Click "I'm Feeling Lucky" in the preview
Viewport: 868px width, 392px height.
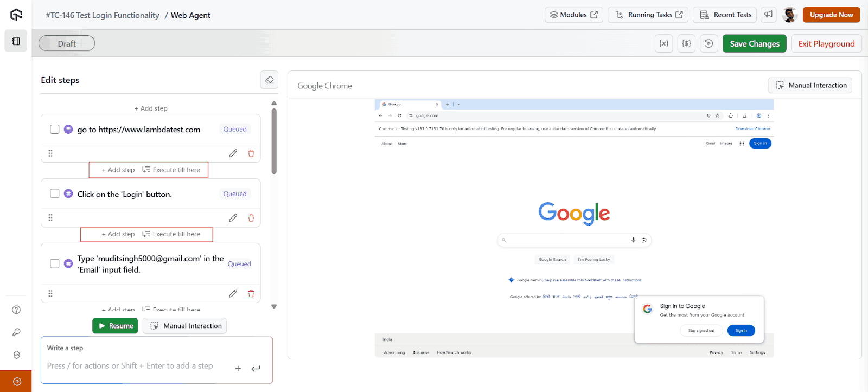pos(594,260)
